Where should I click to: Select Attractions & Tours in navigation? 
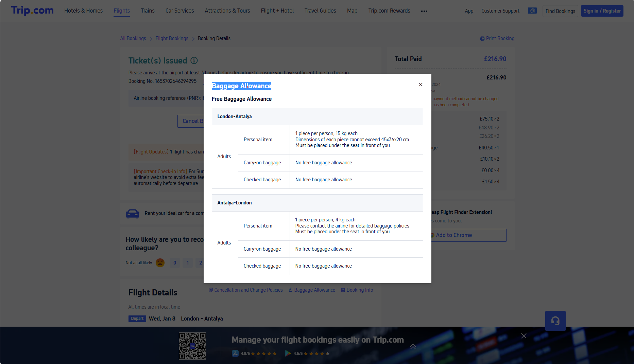click(227, 11)
